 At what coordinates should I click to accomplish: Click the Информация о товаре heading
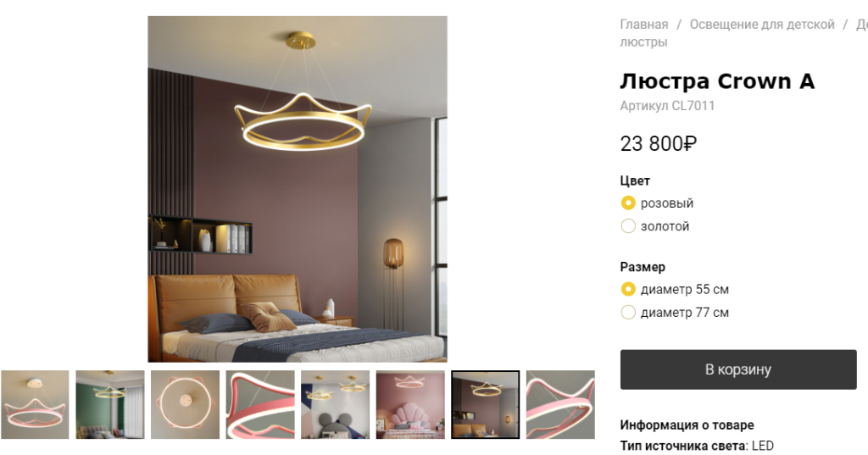tap(687, 425)
